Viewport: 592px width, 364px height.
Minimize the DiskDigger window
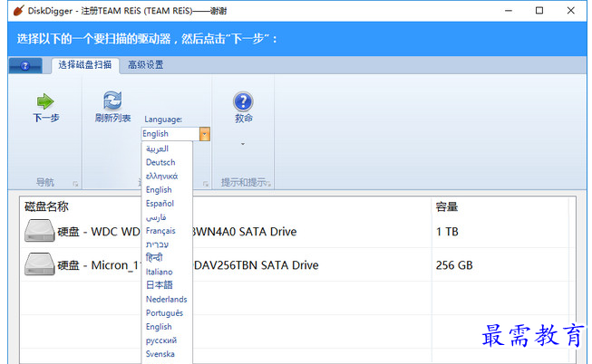(x=509, y=11)
